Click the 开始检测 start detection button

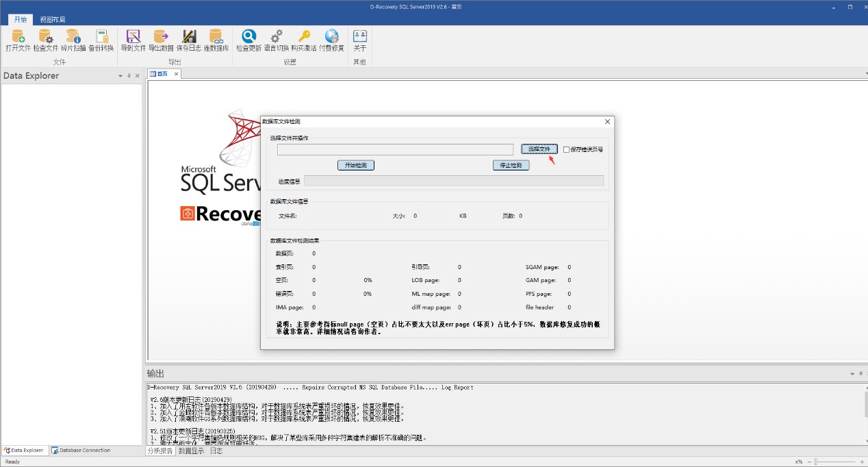(x=356, y=165)
